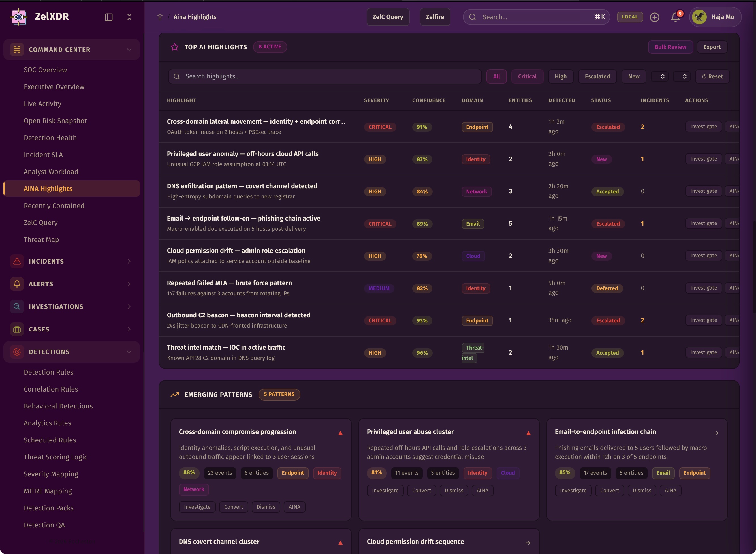The image size is (756, 554).
Task: Click the home breadcrumb icon
Action: click(160, 17)
